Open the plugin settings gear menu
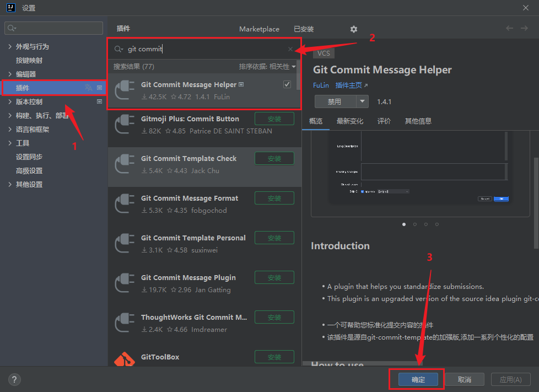 tap(354, 29)
